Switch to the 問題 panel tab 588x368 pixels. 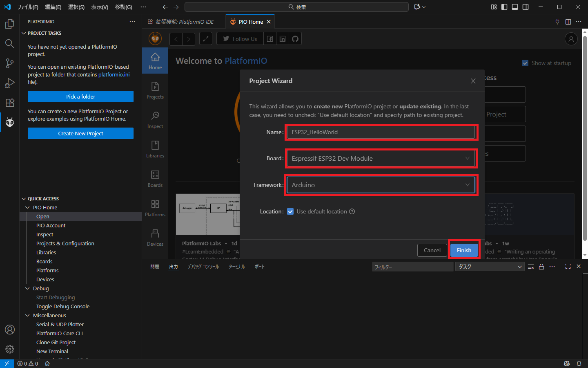[155, 267]
